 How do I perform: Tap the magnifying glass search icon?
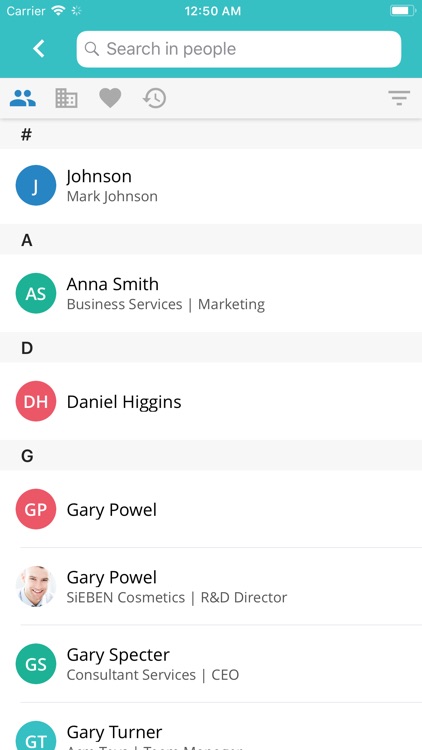click(x=91, y=49)
